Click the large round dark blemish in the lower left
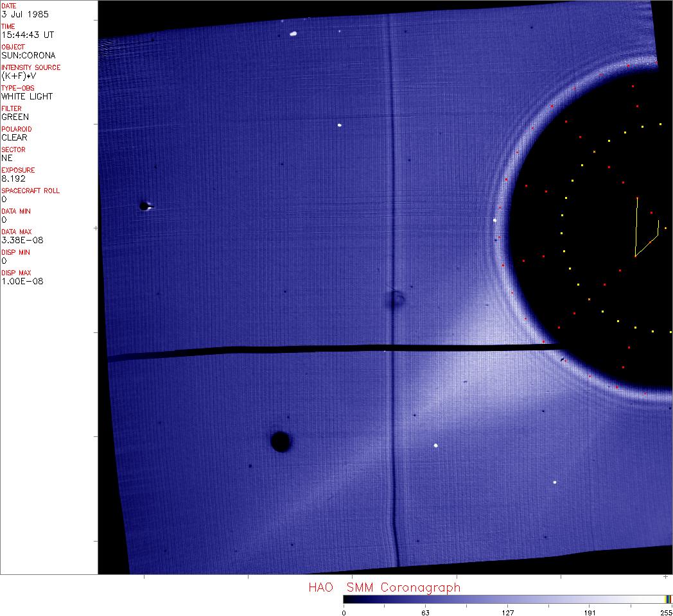 280,441
